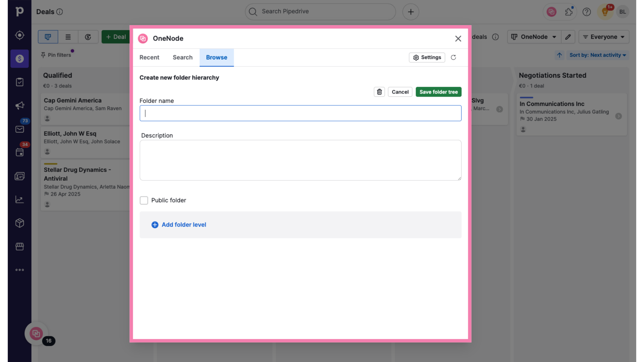This screenshot has height=362, width=644.
Task: Switch to the Search tab
Action: (x=182, y=57)
